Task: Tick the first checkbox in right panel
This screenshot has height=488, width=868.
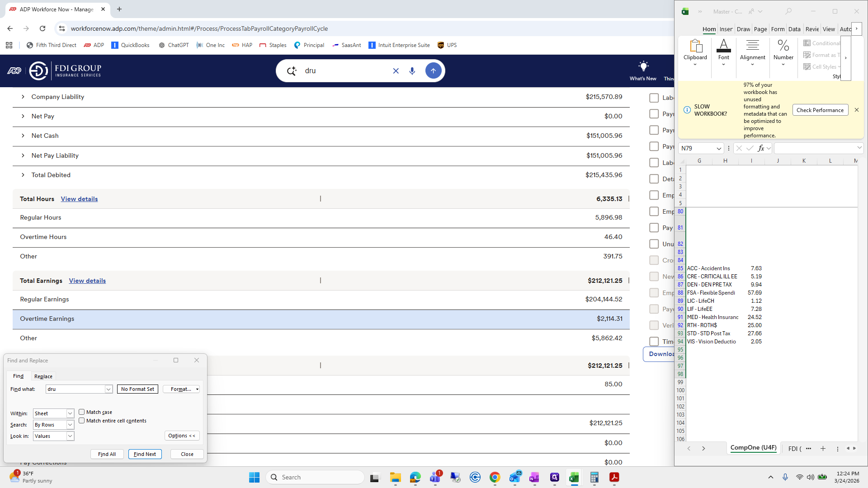Action: pyautogui.click(x=654, y=98)
